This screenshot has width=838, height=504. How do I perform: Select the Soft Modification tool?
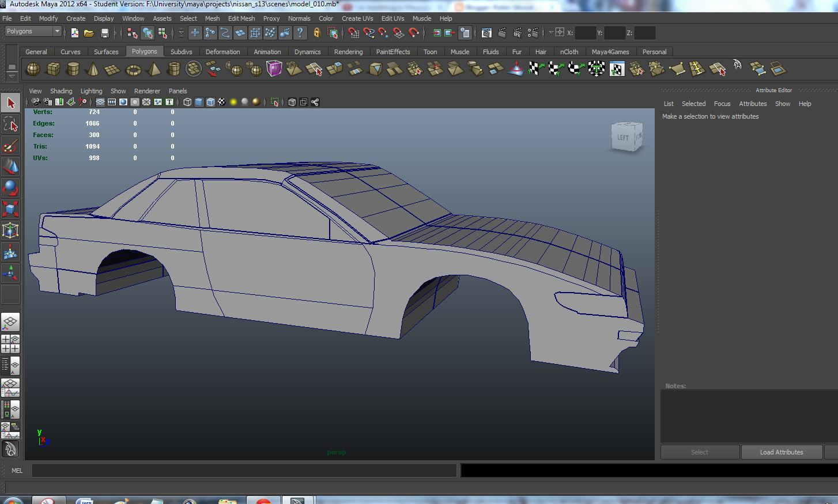pos(10,251)
